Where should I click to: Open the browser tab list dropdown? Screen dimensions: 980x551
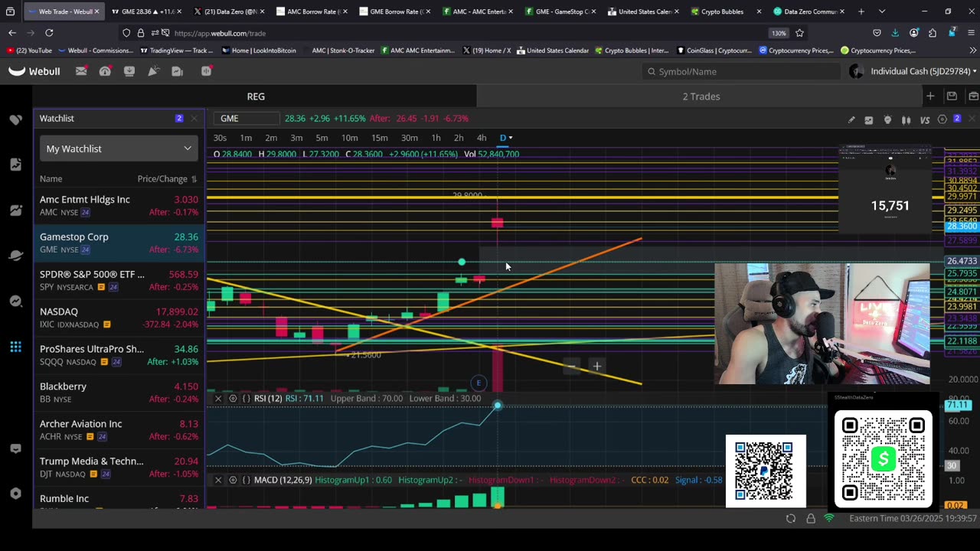[882, 11]
